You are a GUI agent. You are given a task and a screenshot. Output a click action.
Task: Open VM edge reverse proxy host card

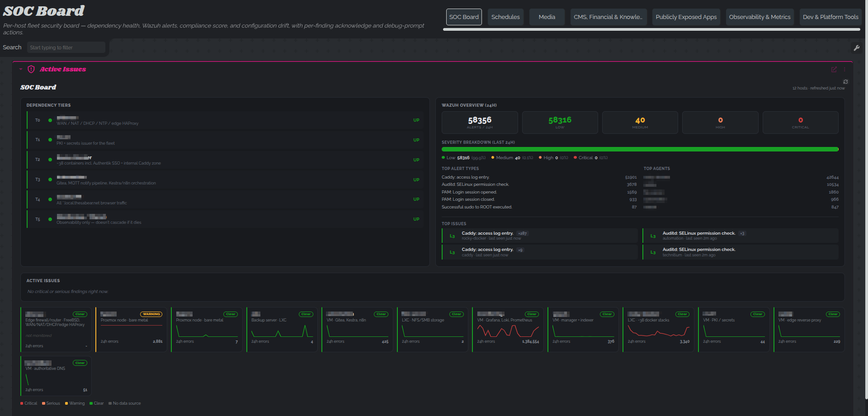(x=809, y=330)
